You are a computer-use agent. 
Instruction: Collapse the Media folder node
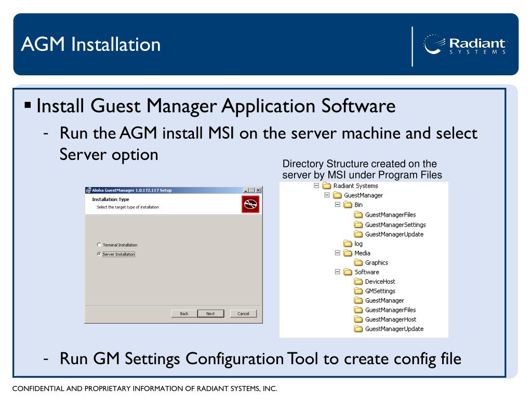tap(337, 253)
